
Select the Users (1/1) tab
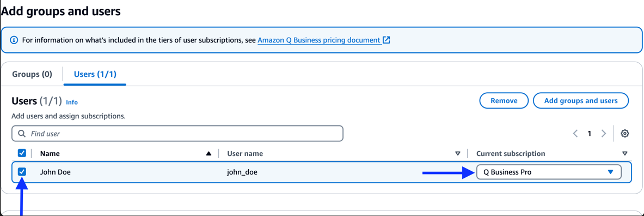pyautogui.click(x=95, y=75)
